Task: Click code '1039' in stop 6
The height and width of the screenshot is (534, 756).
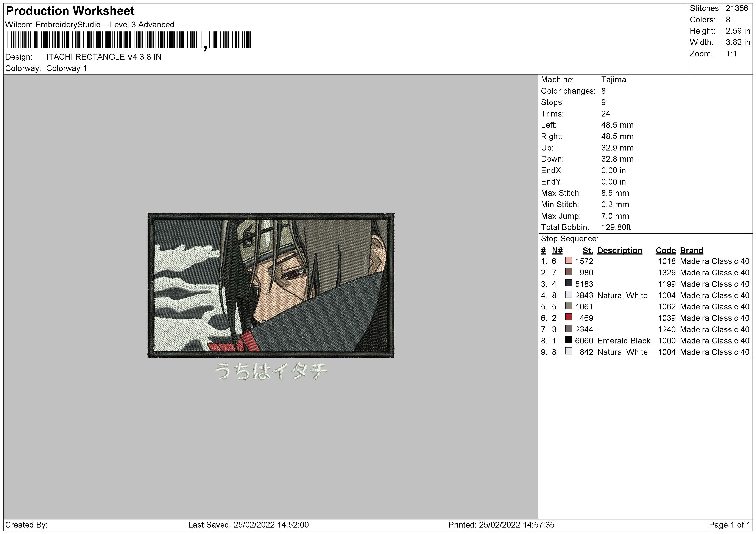Action: click(x=667, y=318)
